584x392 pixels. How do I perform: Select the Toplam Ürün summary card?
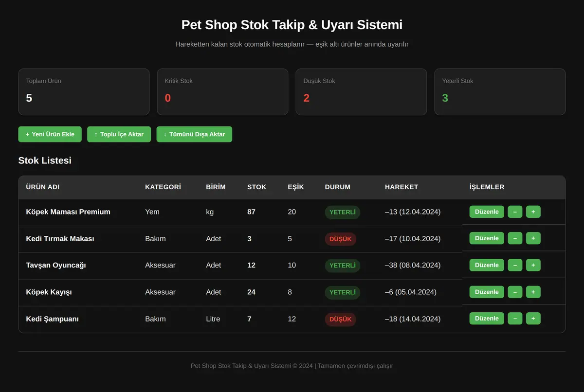point(84,92)
